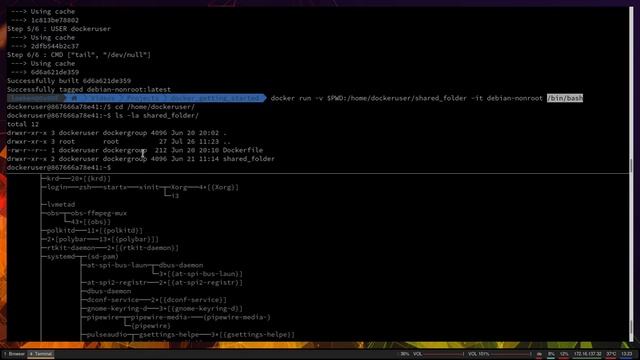Viewport: 640px width, 360px height.
Task: Click the polkitd process tree row
Action: click(92, 231)
